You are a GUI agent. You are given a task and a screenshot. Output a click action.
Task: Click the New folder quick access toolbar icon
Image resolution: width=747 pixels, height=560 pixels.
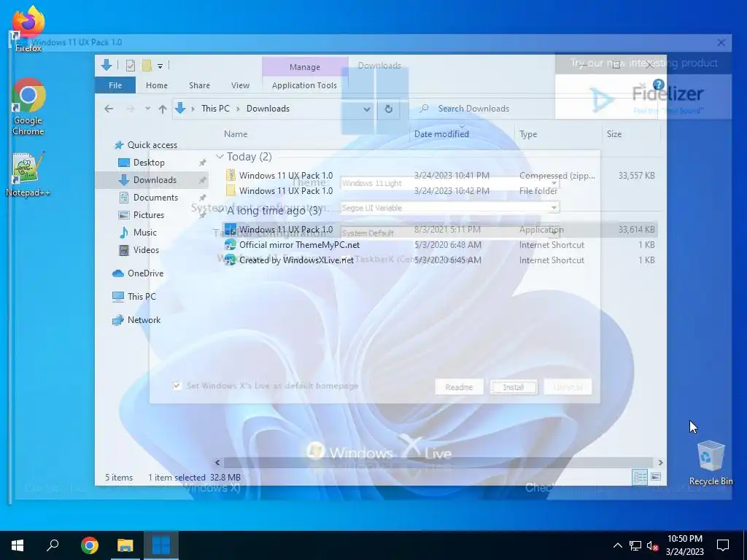[x=147, y=66]
